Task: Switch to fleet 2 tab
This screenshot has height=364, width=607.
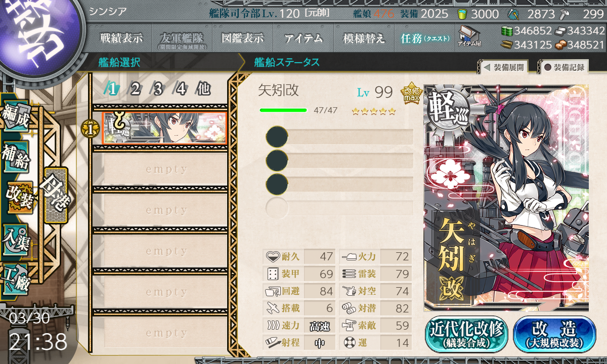Action: tap(135, 89)
